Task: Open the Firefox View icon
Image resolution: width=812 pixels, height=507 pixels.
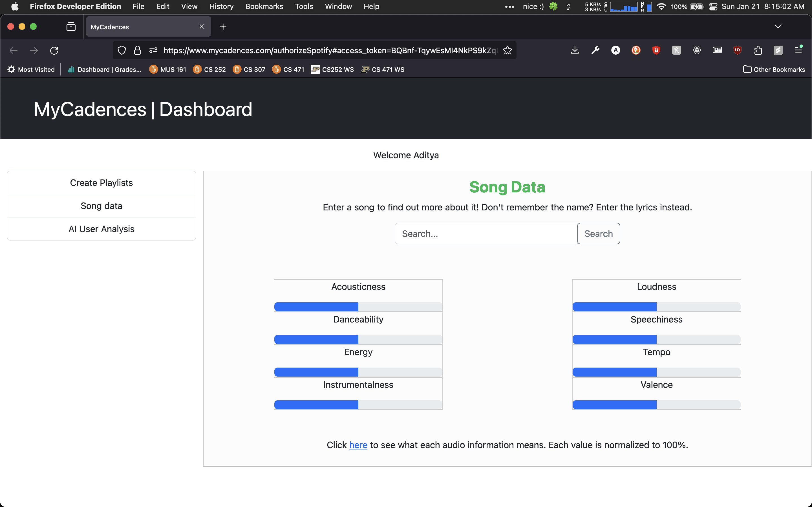Action: 71,27
